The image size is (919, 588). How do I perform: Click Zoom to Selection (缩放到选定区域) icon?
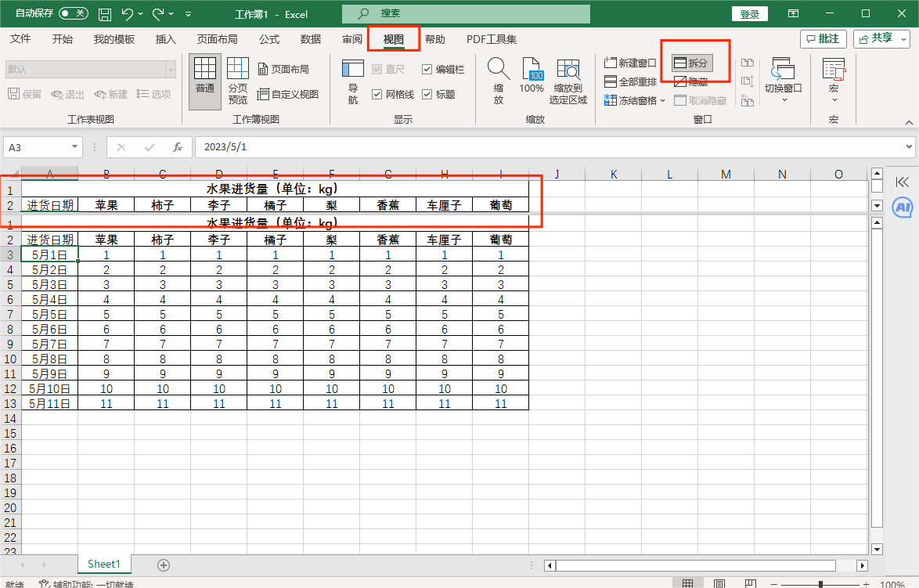click(x=568, y=70)
